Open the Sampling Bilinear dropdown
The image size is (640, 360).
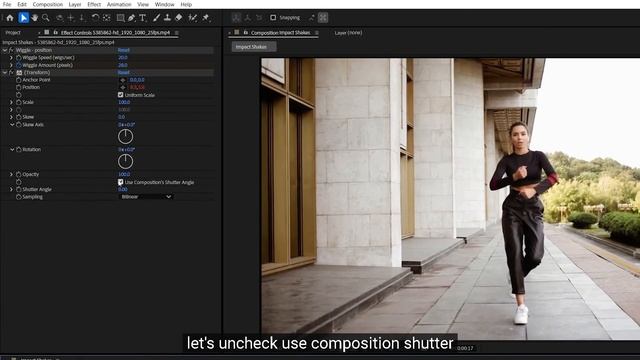147,197
